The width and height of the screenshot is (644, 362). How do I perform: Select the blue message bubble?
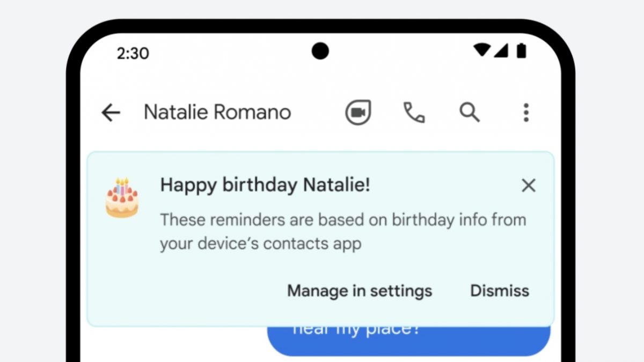pos(408,339)
